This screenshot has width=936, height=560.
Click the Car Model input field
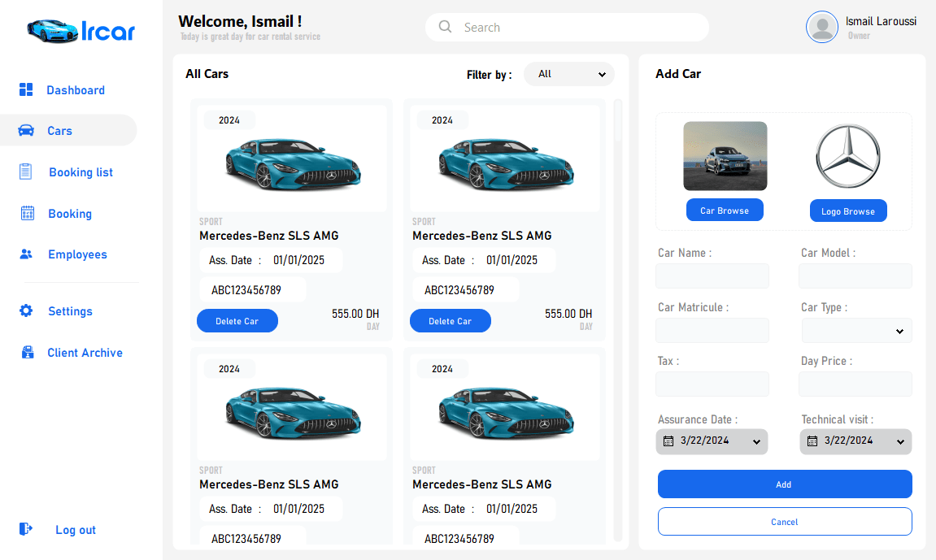[x=855, y=276]
